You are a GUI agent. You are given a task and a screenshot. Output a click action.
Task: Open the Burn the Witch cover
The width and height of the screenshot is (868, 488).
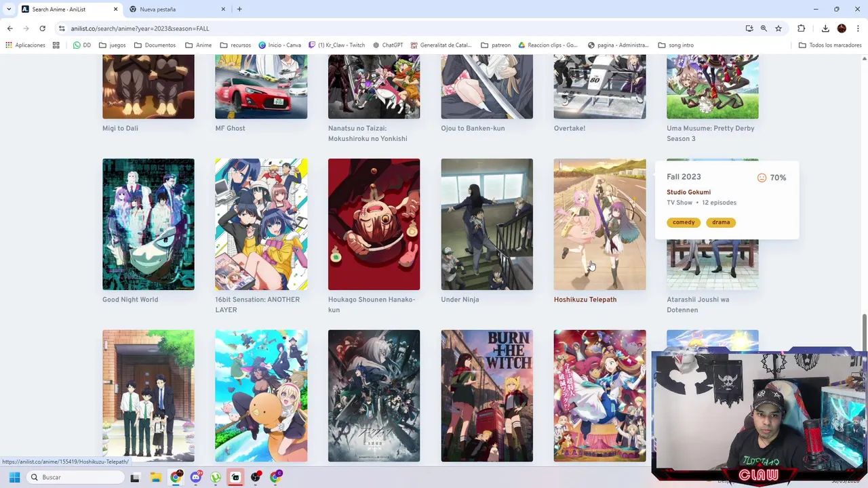tap(487, 396)
